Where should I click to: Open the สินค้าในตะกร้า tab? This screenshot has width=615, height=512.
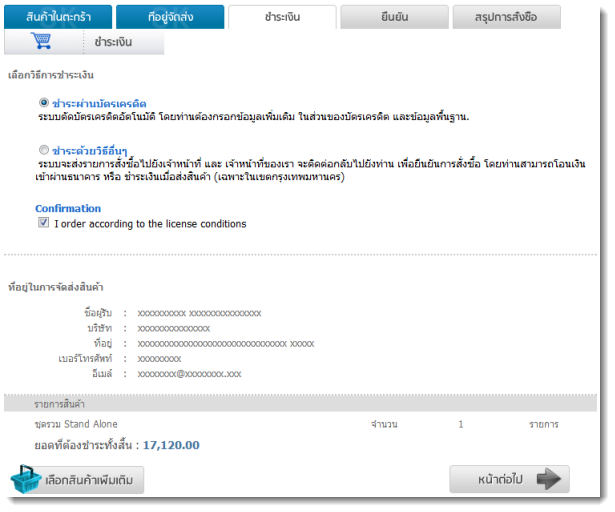pyautogui.click(x=57, y=17)
